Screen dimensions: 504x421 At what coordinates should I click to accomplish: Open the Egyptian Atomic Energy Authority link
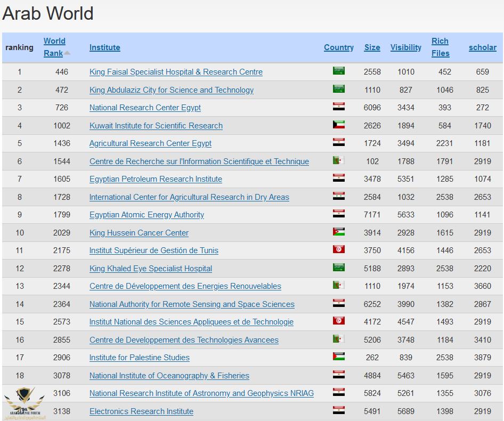point(147,215)
